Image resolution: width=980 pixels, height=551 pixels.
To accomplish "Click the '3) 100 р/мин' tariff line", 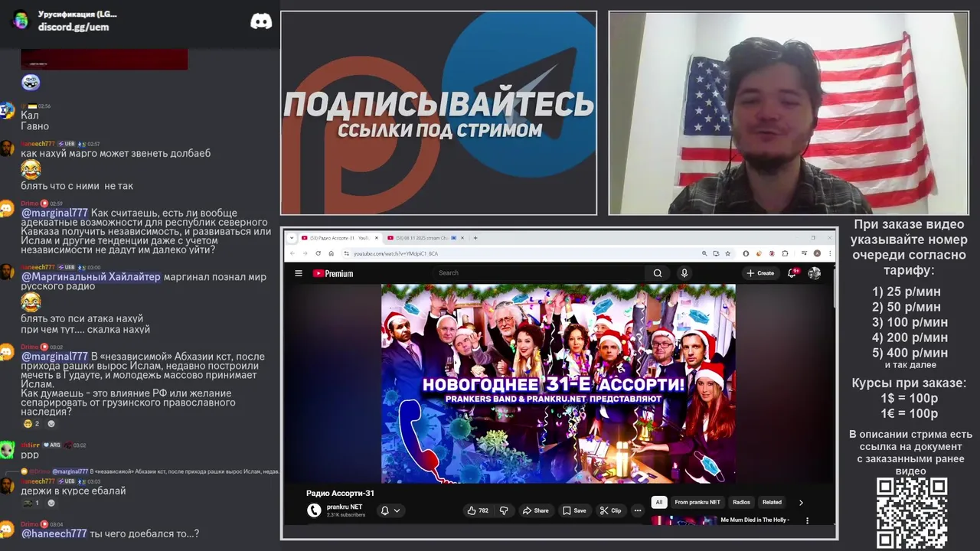I will click(910, 322).
